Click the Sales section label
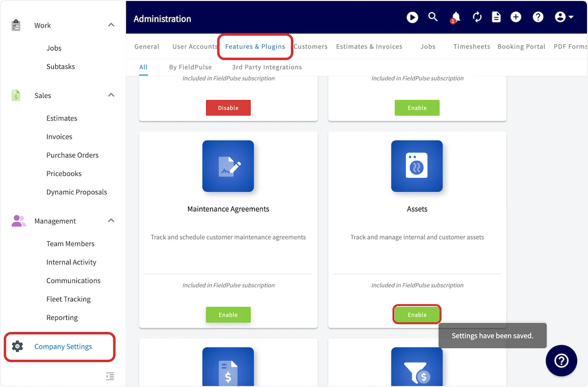The image size is (588, 387). (43, 96)
